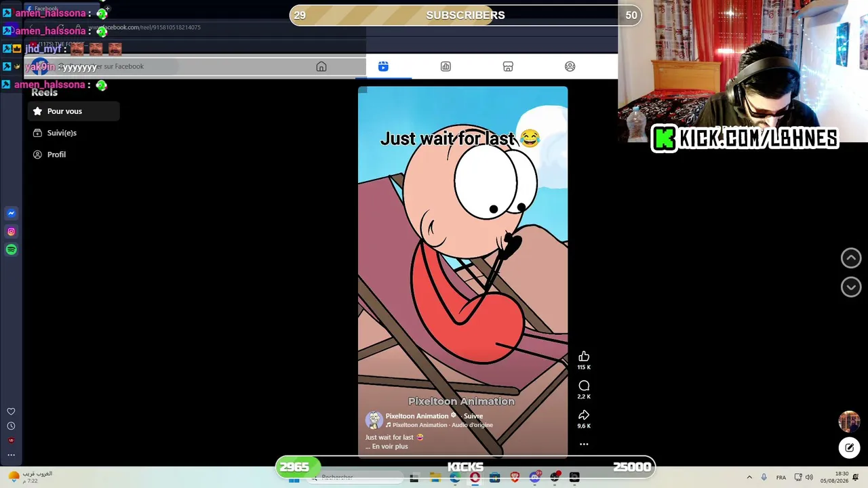Select 'Pour vous' in Reels sidebar

pos(74,111)
